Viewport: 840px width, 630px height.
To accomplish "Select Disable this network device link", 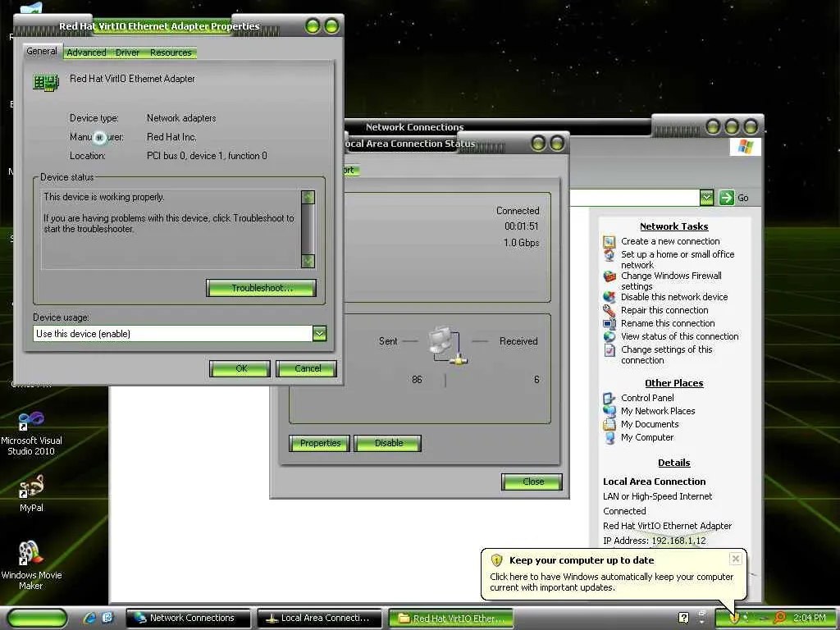I will click(x=674, y=297).
